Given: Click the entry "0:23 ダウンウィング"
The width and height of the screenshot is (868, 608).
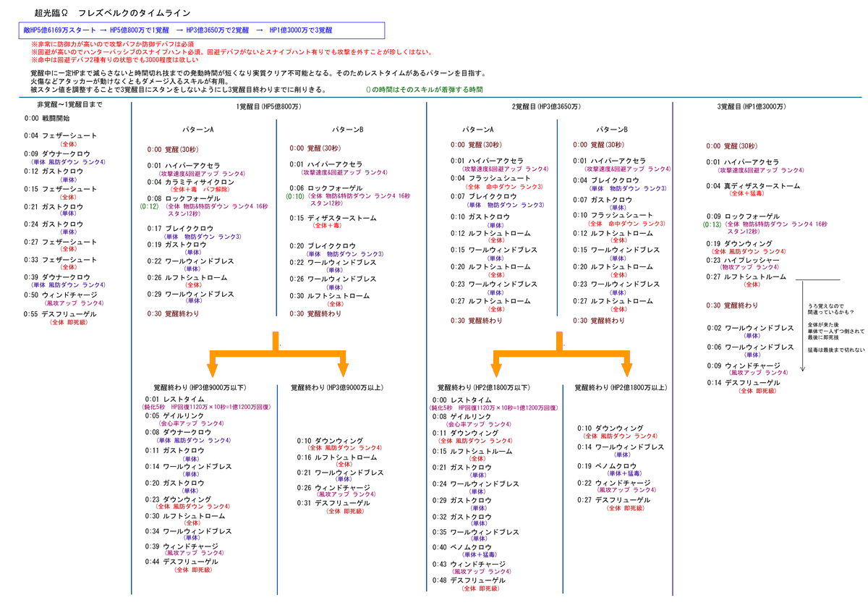Looking at the screenshot, I should coord(179,499).
